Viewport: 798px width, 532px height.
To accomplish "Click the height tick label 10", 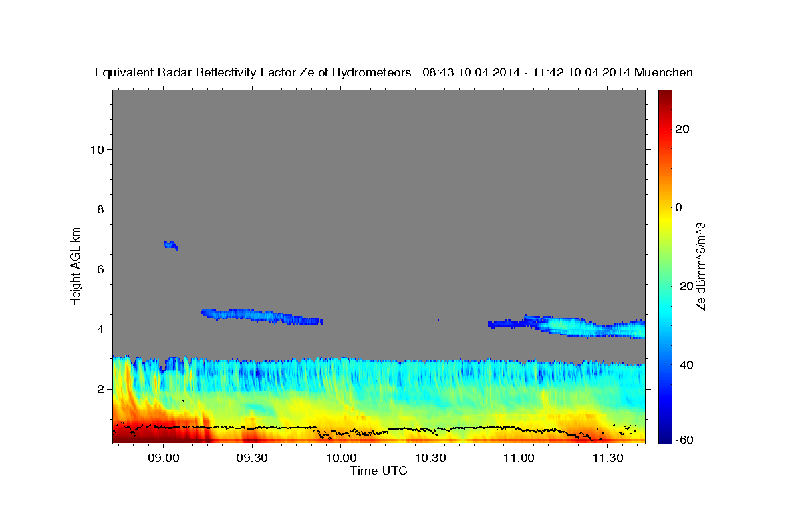I will coord(97,149).
